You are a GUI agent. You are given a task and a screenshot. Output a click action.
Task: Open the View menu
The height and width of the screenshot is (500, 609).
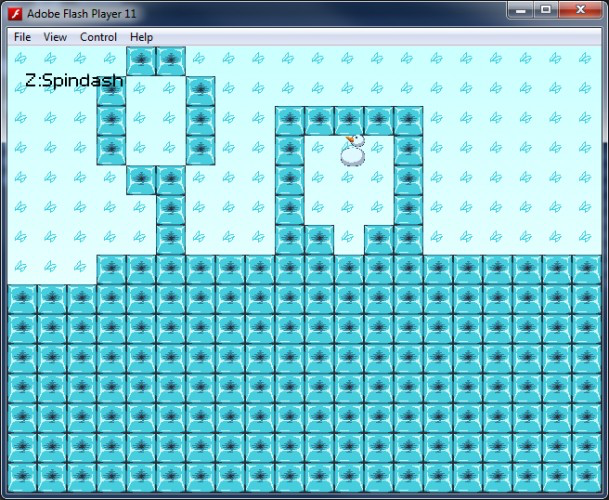55,37
